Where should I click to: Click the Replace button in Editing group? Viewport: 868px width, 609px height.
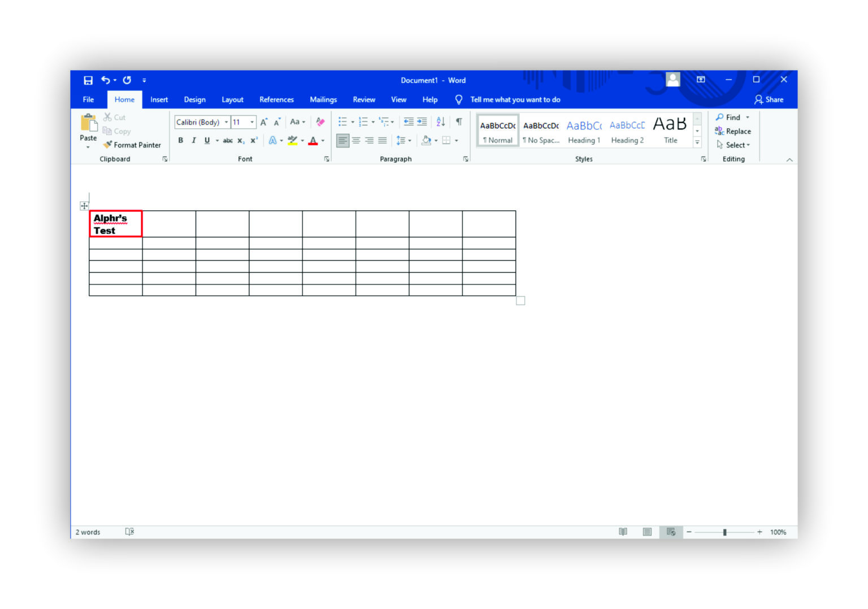pyautogui.click(x=733, y=131)
